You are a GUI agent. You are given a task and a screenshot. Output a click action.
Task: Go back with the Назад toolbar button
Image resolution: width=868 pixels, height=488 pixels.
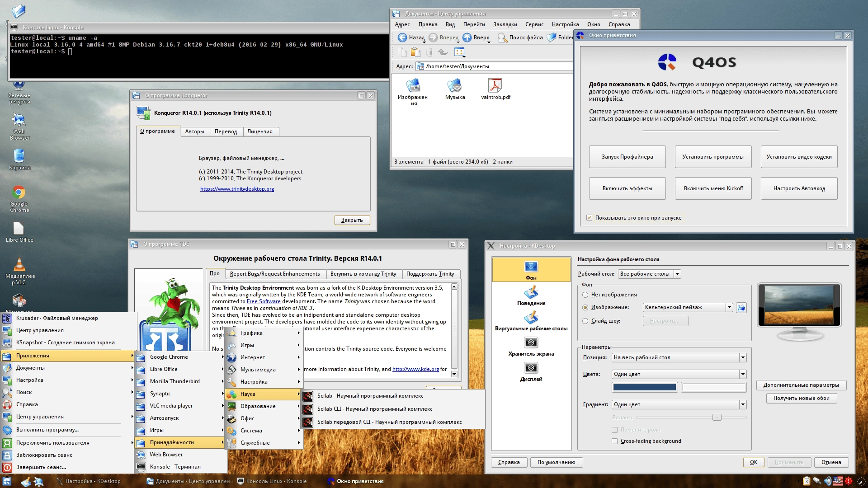click(x=411, y=38)
